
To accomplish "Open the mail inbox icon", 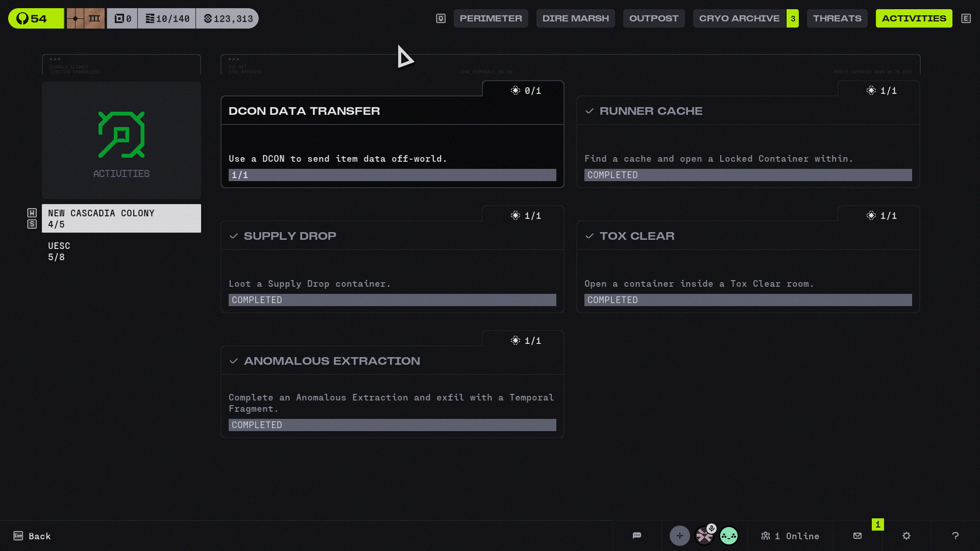I will pos(857,536).
